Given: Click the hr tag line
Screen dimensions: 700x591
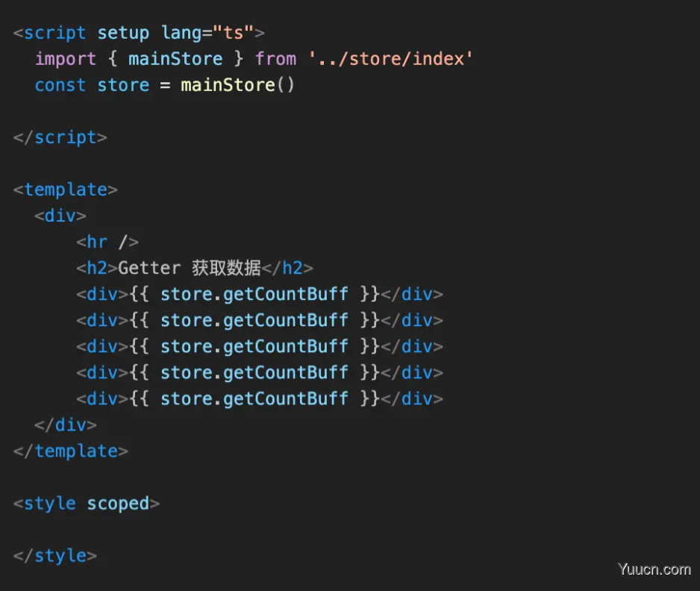Looking at the screenshot, I should 107,242.
